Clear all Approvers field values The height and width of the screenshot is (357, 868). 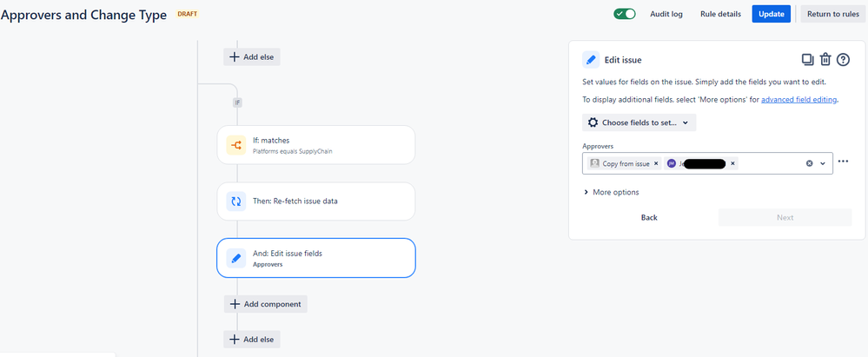[x=809, y=163]
